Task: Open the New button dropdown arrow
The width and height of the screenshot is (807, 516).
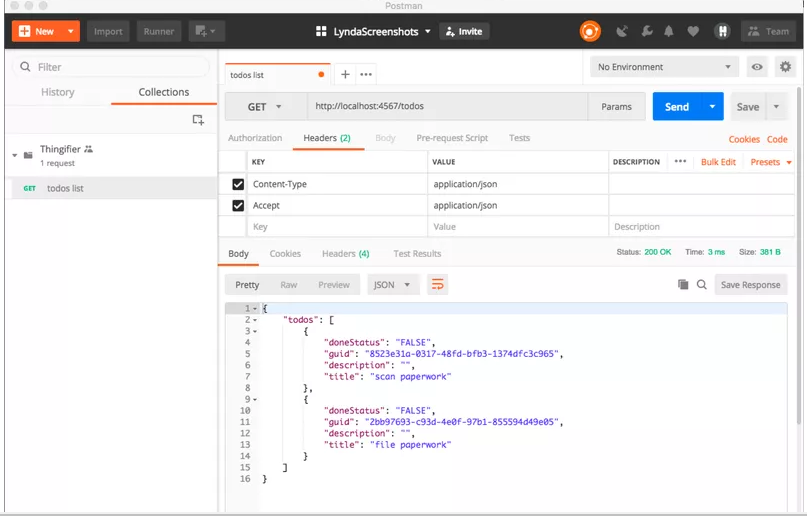Action: coord(71,31)
